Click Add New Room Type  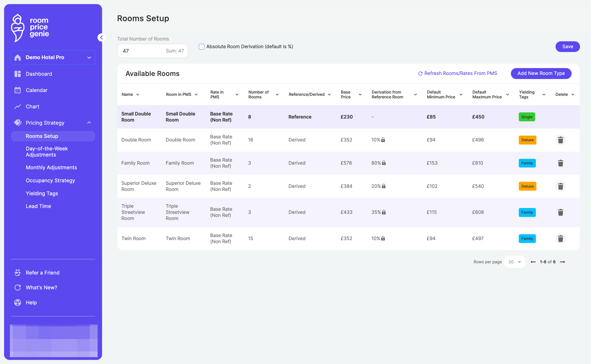tap(541, 73)
